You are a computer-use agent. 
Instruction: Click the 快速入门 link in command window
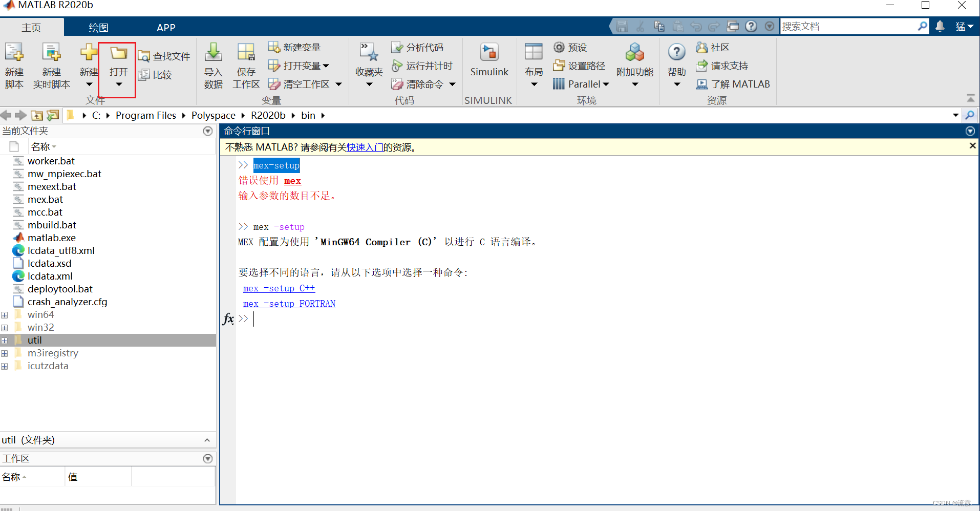pyautogui.click(x=364, y=147)
